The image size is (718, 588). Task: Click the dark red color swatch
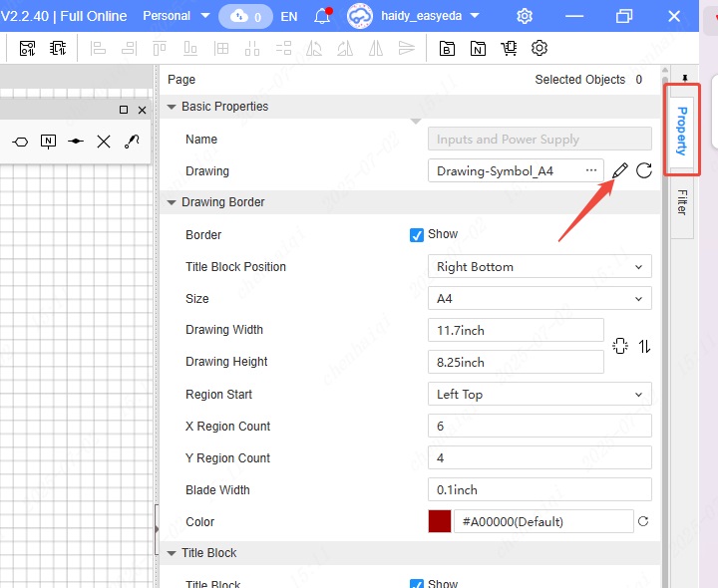click(440, 521)
